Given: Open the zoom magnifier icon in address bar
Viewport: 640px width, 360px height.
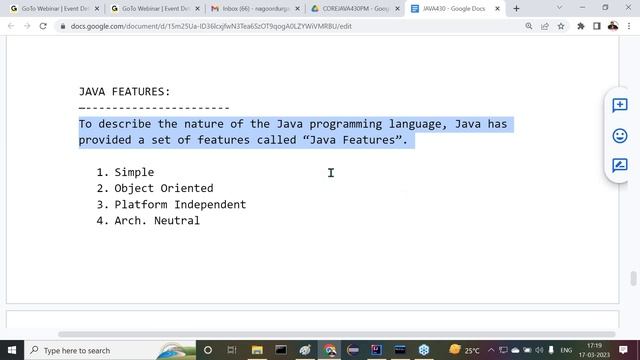Looking at the screenshot, I should (529, 26).
